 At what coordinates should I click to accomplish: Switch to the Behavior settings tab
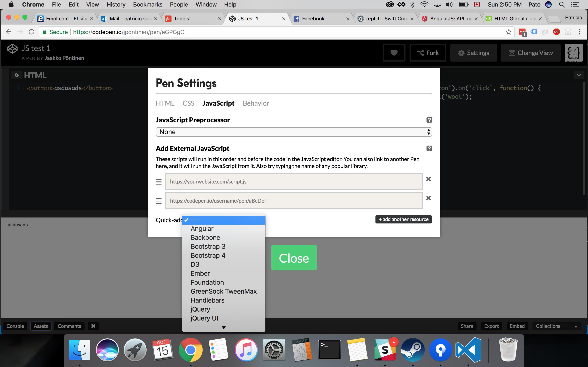coord(256,103)
